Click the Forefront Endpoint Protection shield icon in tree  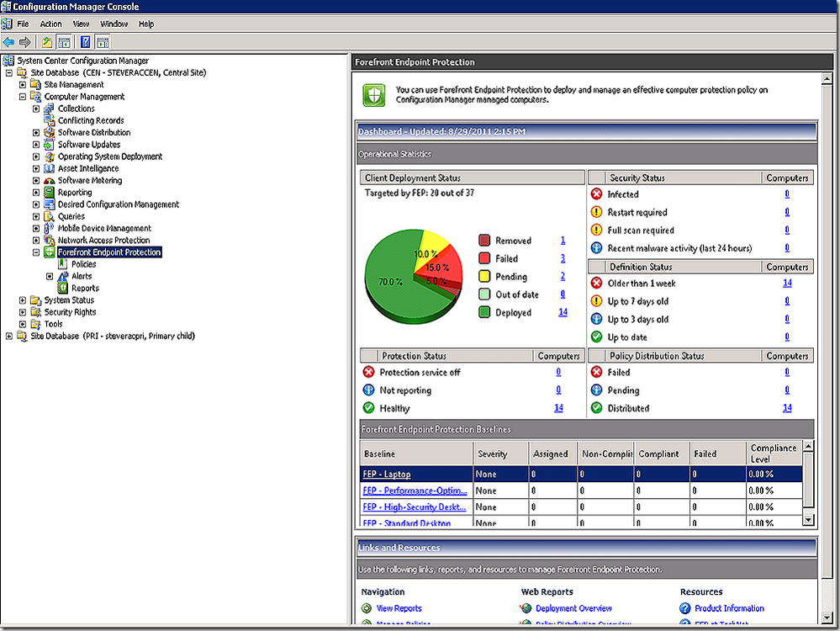(x=50, y=252)
